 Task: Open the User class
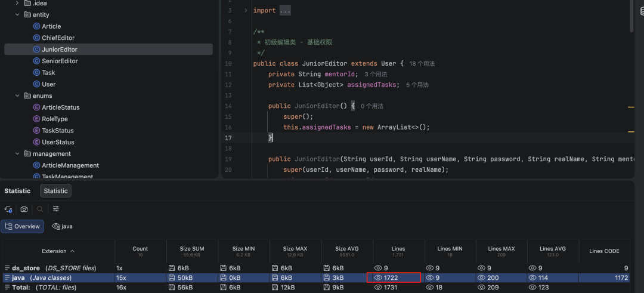point(48,84)
